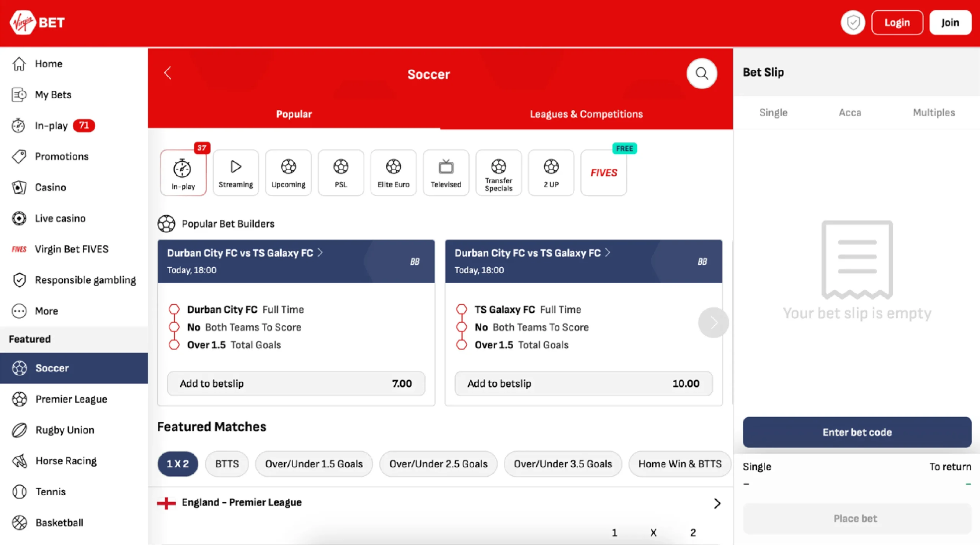The width and height of the screenshot is (980, 545).
Task: Open the free FIVES tile
Action: click(604, 173)
